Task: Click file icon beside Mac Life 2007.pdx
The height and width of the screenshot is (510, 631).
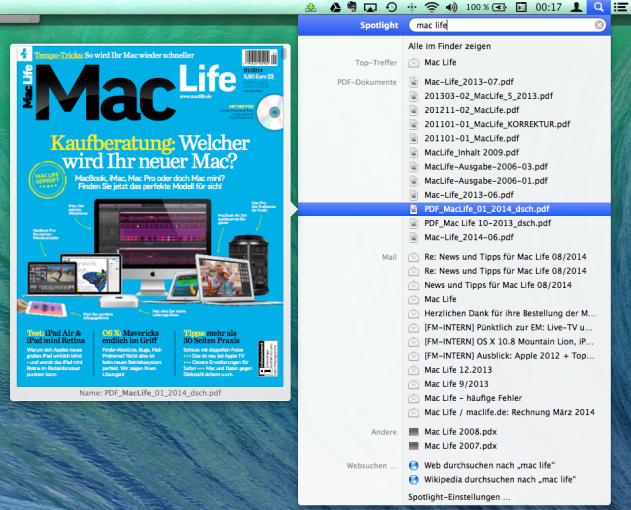Action: tap(413, 446)
